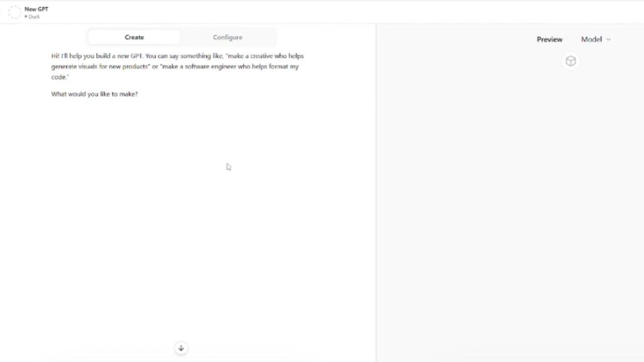Click the 'What would you like to make?' text
Viewport: 644px width, 362px height.
[x=95, y=94]
